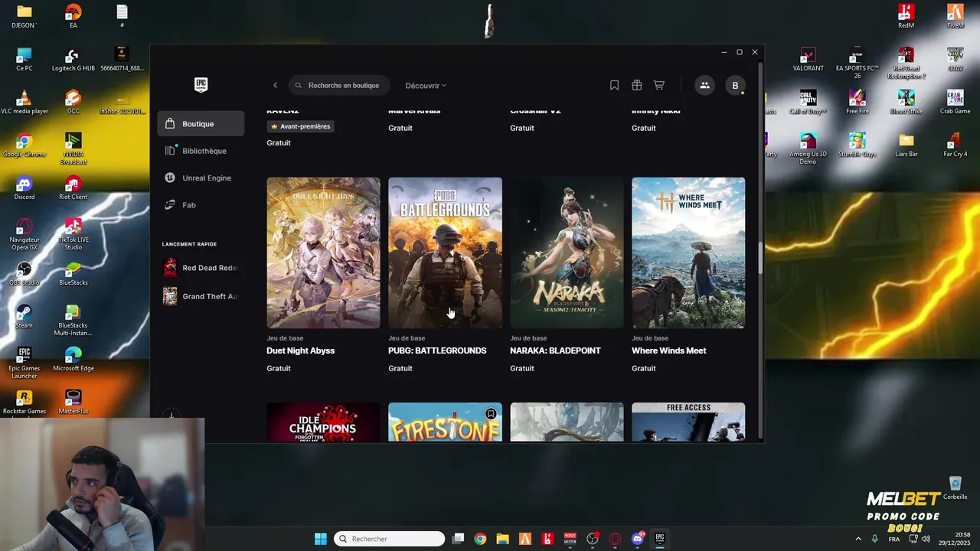Select the VALORANT desktop shortcut
Screen dimensions: 980x551
808,60
